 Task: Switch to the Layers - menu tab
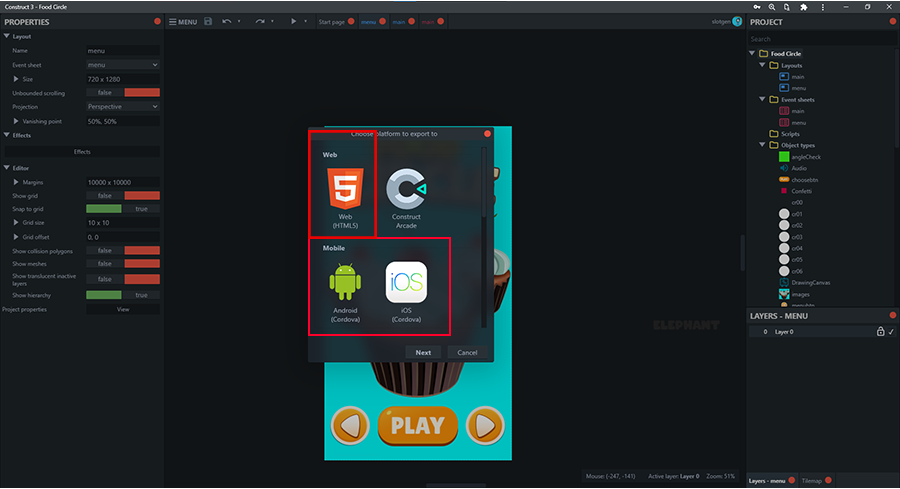point(767,481)
